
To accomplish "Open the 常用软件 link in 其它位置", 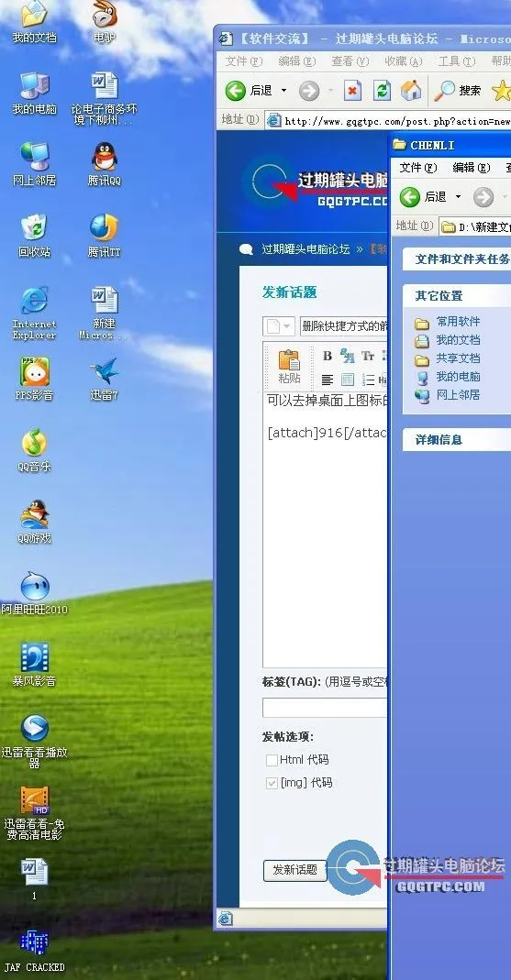I will pyautogui.click(x=458, y=322).
